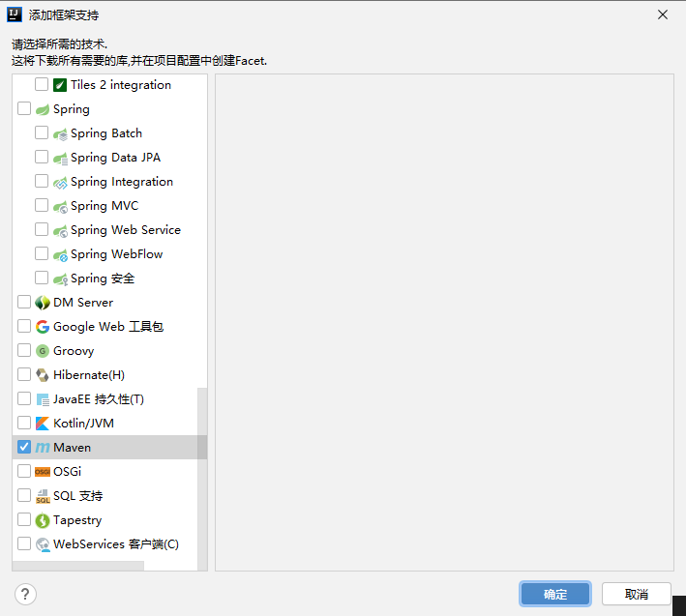Enable the WebServices 客户端(C) checkbox
Screen dimensions: 686x616
(x=24, y=543)
